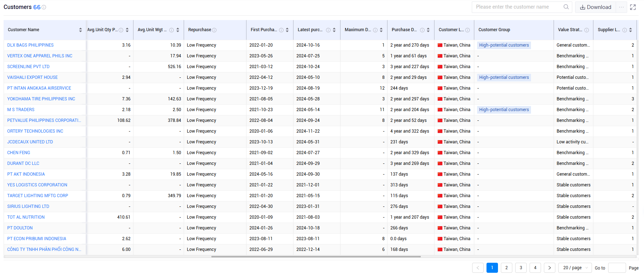Open CHEN FENG customer
644x276 pixels.
19,153
